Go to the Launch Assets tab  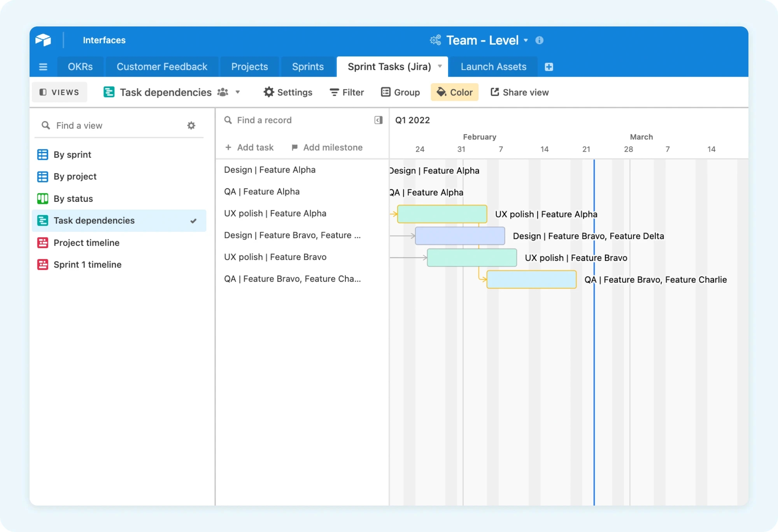[494, 66]
